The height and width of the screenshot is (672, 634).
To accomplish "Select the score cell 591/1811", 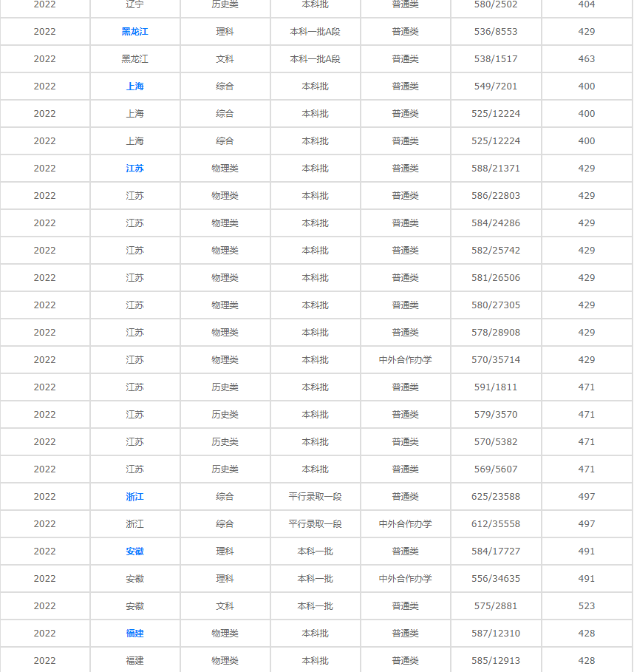I will (x=496, y=387).
